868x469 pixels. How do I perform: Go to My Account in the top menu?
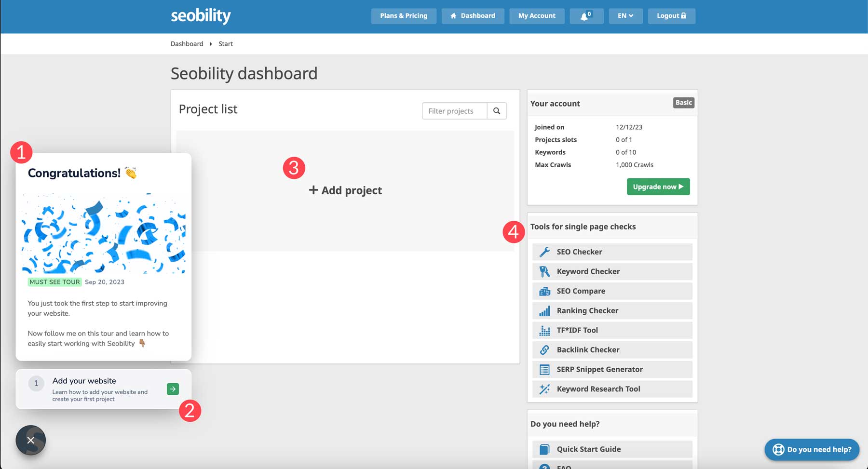coord(537,16)
